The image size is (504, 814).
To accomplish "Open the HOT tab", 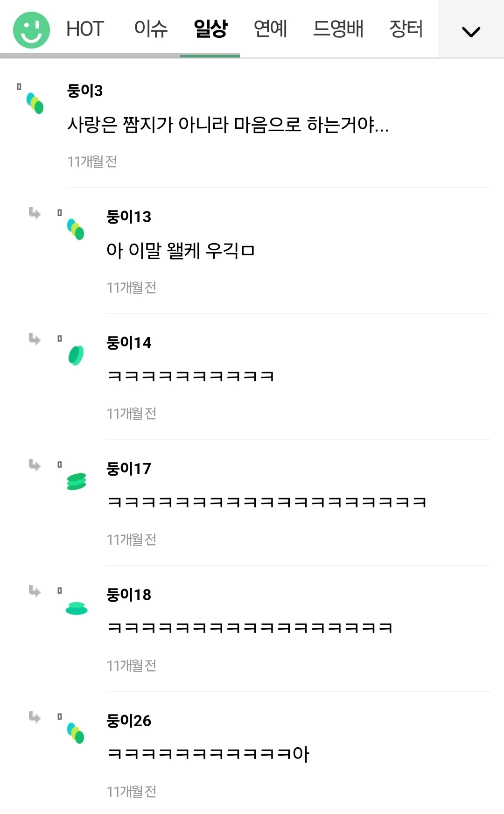I will click(85, 29).
